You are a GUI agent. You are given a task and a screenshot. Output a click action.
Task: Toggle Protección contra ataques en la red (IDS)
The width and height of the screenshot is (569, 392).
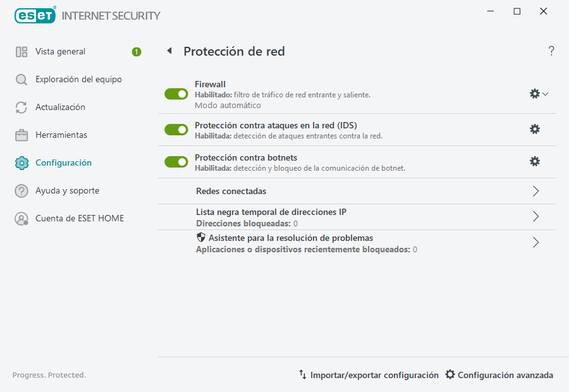(176, 129)
